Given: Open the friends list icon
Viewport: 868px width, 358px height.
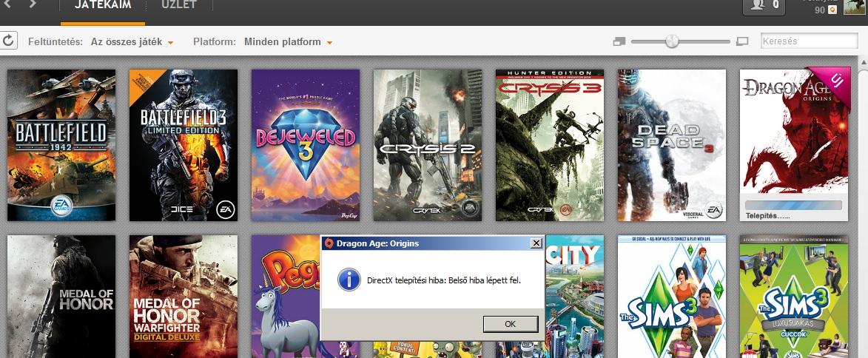Looking at the screenshot, I should point(764,5).
